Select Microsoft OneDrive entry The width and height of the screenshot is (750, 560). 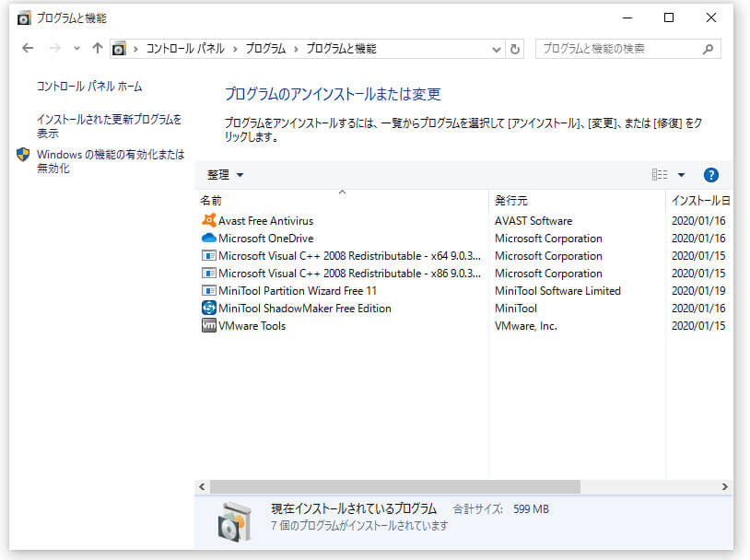coord(265,239)
